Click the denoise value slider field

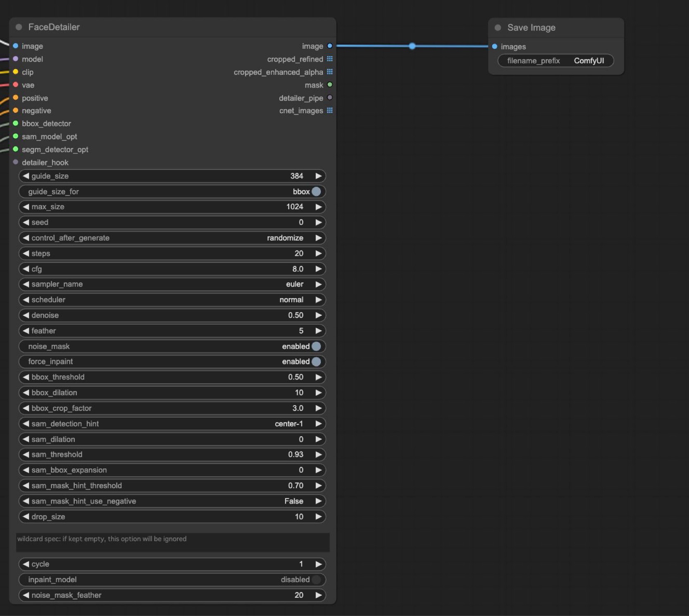[x=172, y=315]
